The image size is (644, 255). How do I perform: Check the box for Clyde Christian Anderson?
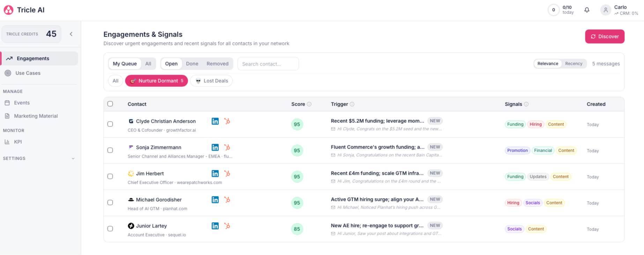pyautogui.click(x=110, y=124)
